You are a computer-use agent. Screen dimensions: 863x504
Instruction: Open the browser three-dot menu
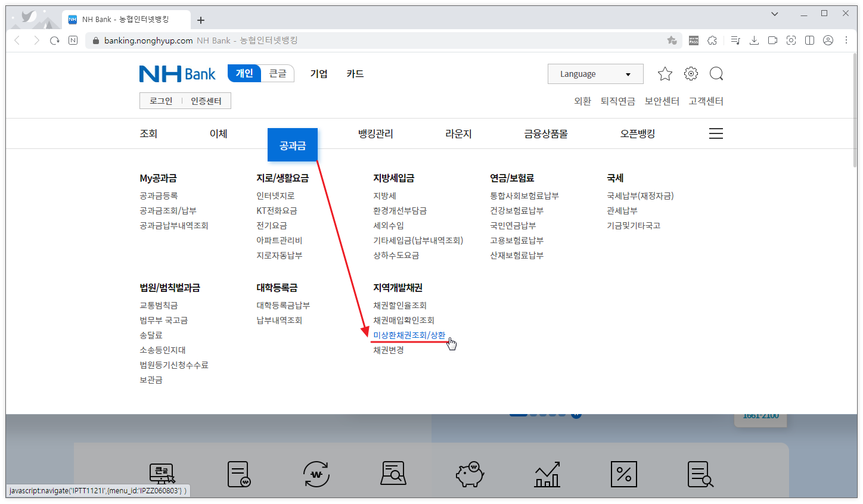(846, 41)
